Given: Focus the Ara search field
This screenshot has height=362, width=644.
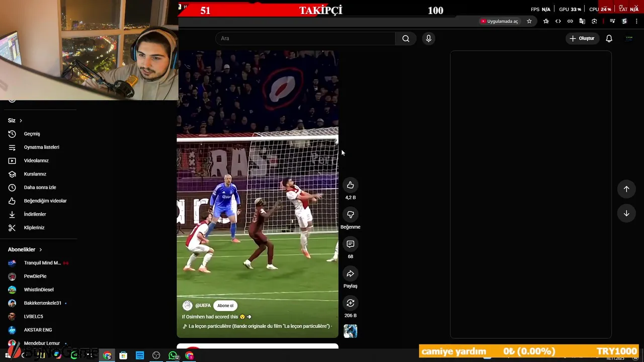Looking at the screenshot, I should click(x=305, y=38).
